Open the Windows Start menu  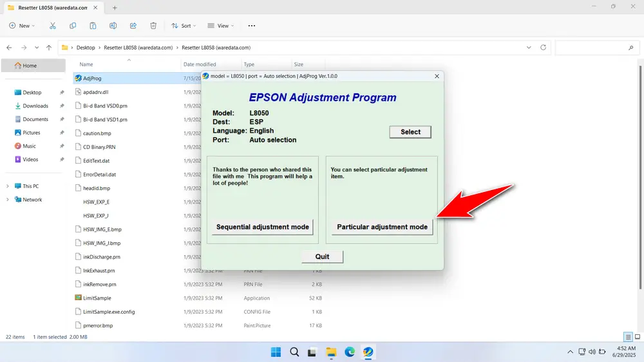[x=276, y=352]
